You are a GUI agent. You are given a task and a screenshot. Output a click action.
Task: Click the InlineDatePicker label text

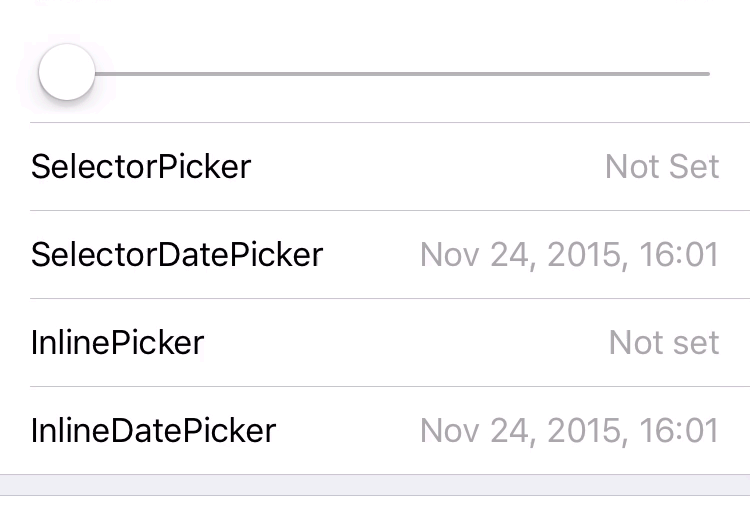[153, 431]
